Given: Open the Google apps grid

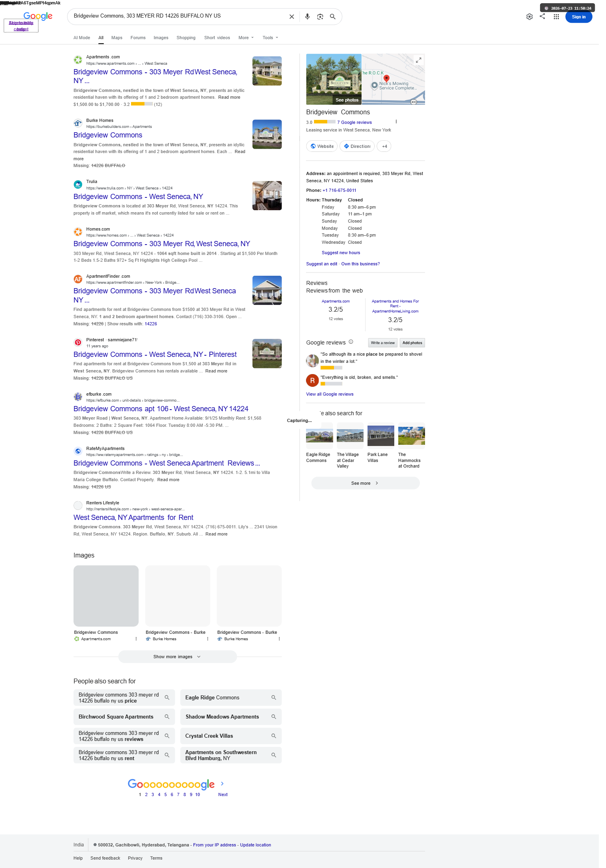Looking at the screenshot, I should tap(556, 17).
